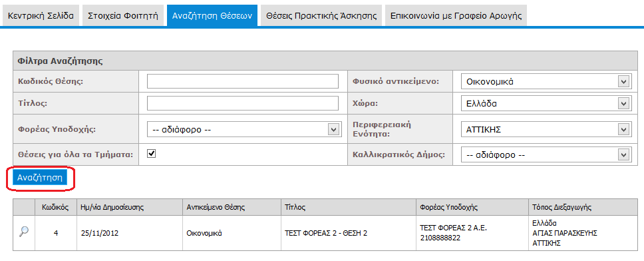
Task: Open the Στοιχεία Φοιτητή tab
Action: coord(123,16)
